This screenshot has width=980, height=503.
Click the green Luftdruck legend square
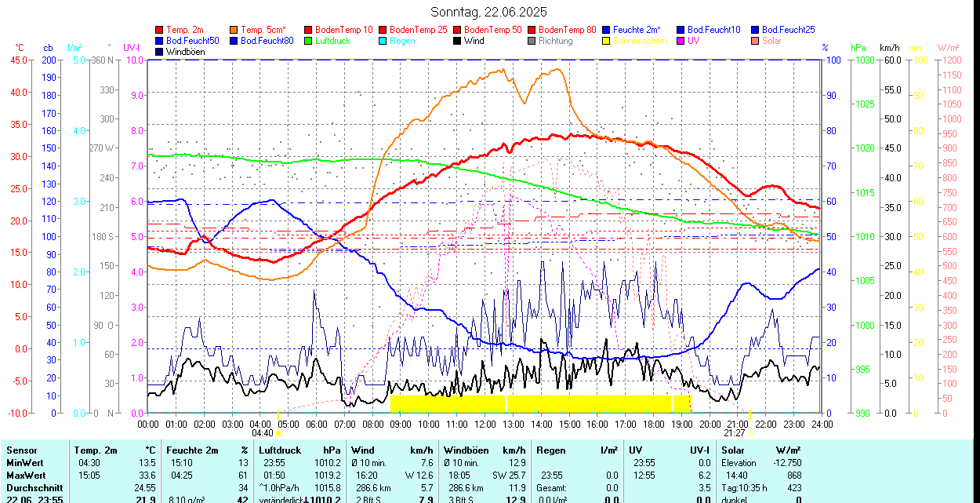pos(309,41)
